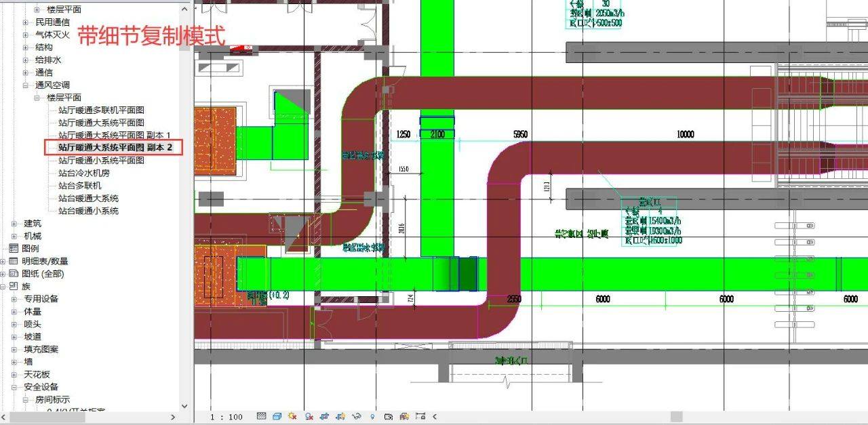The image size is (868, 425).
Task: Open the 站厅暖通多联机平面图 view
Action: (101, 110)
